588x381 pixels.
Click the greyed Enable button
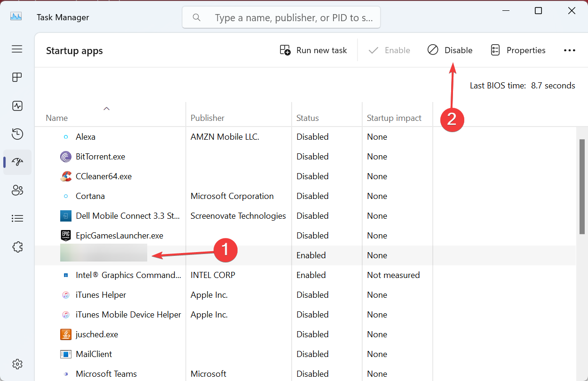click(x=389, y=50)
